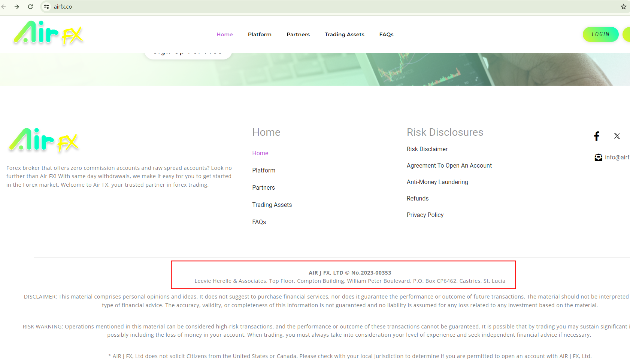Image resolution: width=630 pixels, height=364 pixels.
Task: Open the X (Twitter) social icon
Action: click(617, 136)
